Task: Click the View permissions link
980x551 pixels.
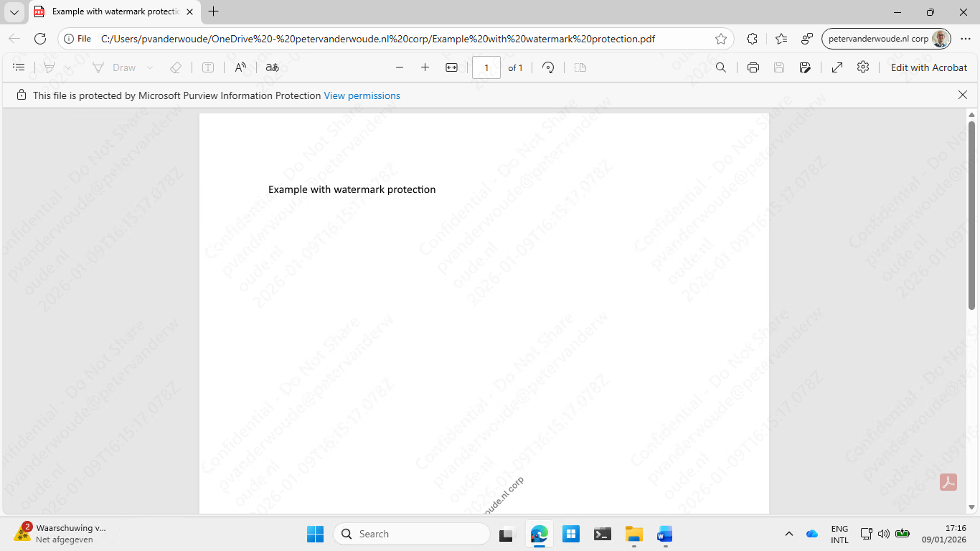Action: [362, 95]
